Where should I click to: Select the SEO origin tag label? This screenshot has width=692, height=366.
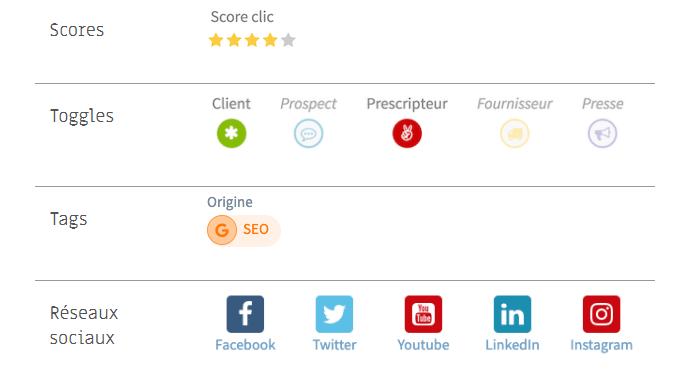[x=256, y=230]
